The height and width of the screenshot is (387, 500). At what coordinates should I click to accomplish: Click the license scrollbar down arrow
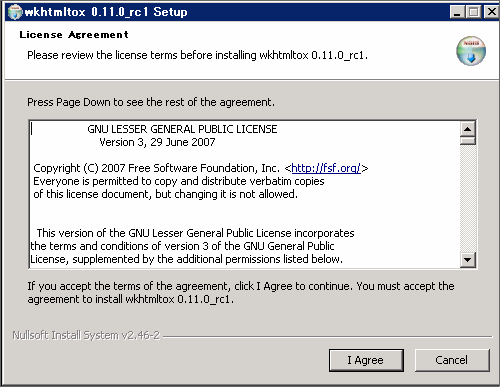(x=468, y=260)
